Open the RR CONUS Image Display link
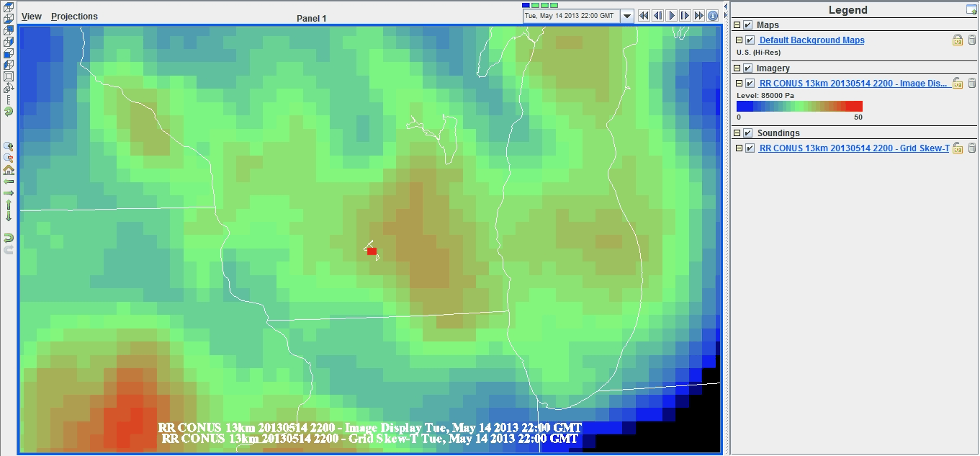The height and width of the screenshot is (456, 980). [853, 84]
